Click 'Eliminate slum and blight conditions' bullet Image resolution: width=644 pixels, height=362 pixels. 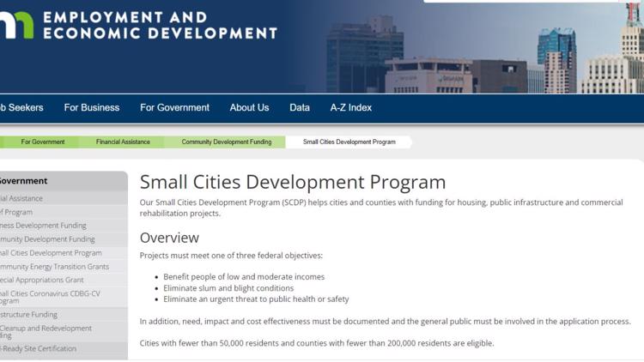tap(228, 288)
